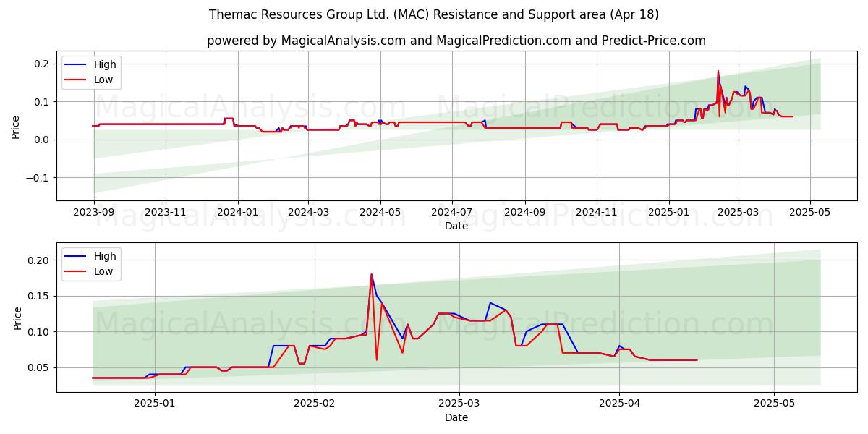Screen dimensions: 868x434
Task: Click the lower chart '0.10' price tick
Action: pyautogui.click(x=39, y=332)
